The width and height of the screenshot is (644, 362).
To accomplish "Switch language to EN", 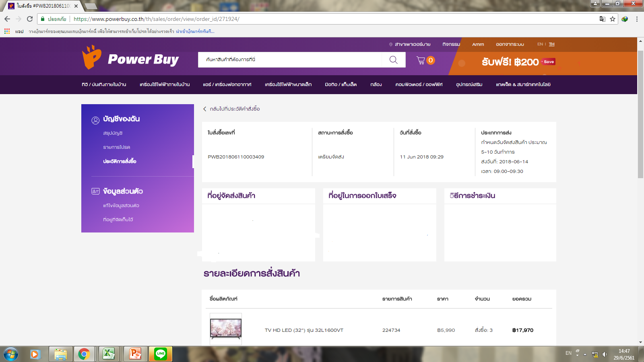I will point(540,44).
